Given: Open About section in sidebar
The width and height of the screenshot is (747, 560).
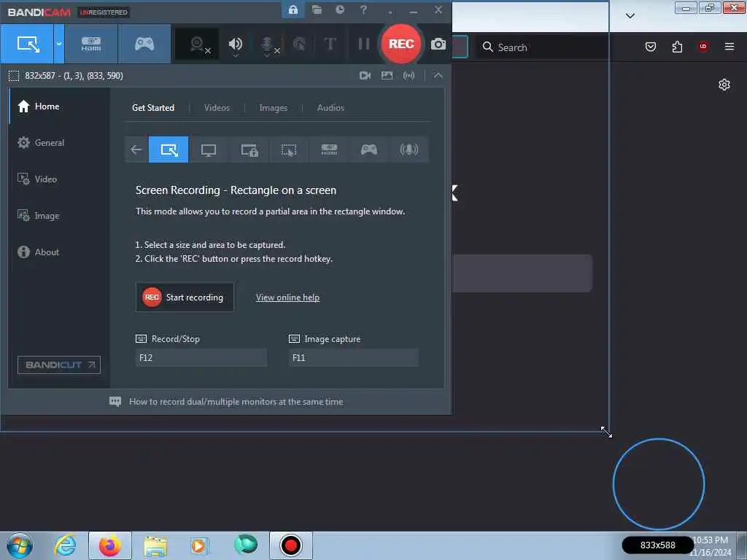Looking at the screenshot, I should tap(60, 252).
